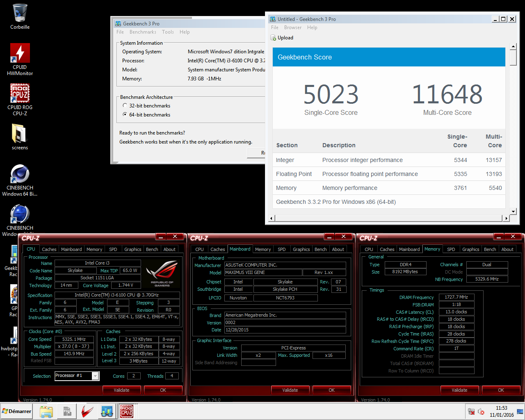The height and width of the screenshot is (420, 525).
Task: Open Bench tab in CPU-Z memory window
Action: click(x=490, y=249)
